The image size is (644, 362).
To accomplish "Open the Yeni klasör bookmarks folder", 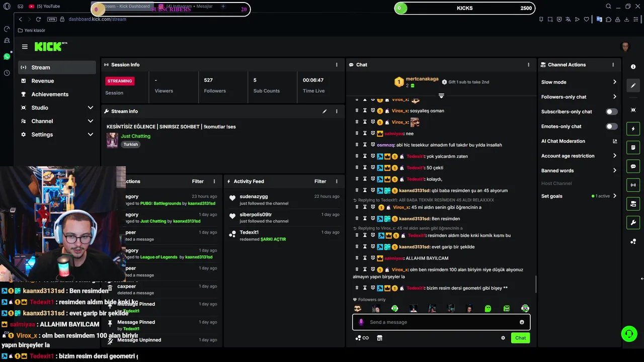I will 32,30.
